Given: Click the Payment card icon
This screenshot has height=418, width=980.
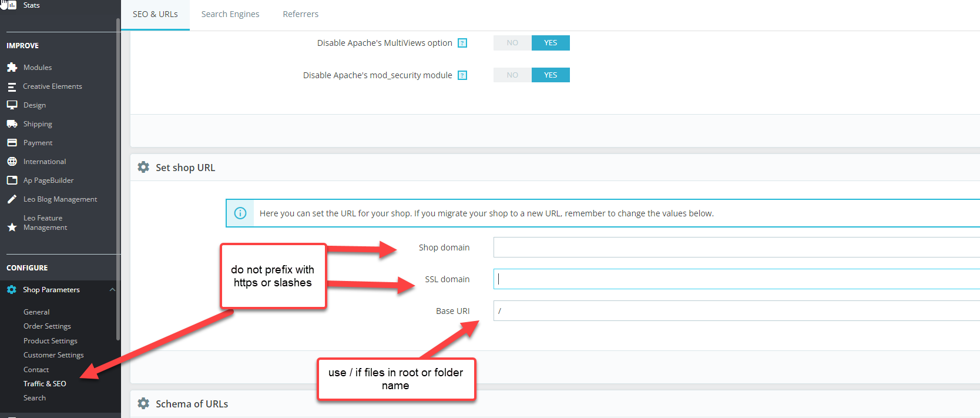Looking at the screenshot, I should [x=12, y=143].
